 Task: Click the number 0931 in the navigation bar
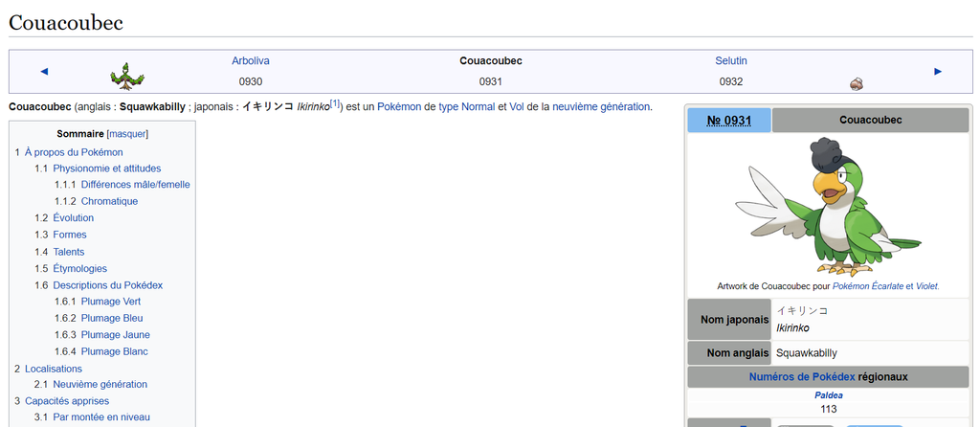click(491, 81)
